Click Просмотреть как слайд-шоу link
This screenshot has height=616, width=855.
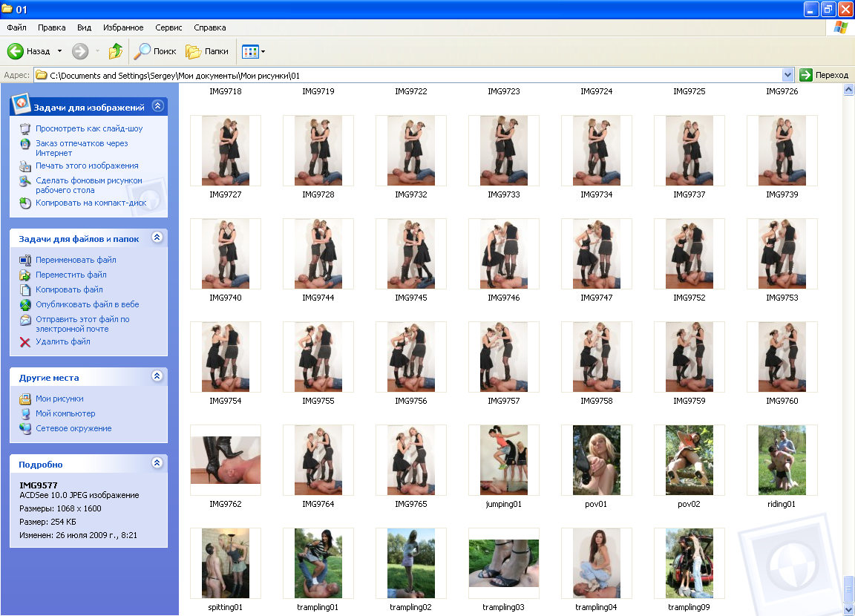89,128
